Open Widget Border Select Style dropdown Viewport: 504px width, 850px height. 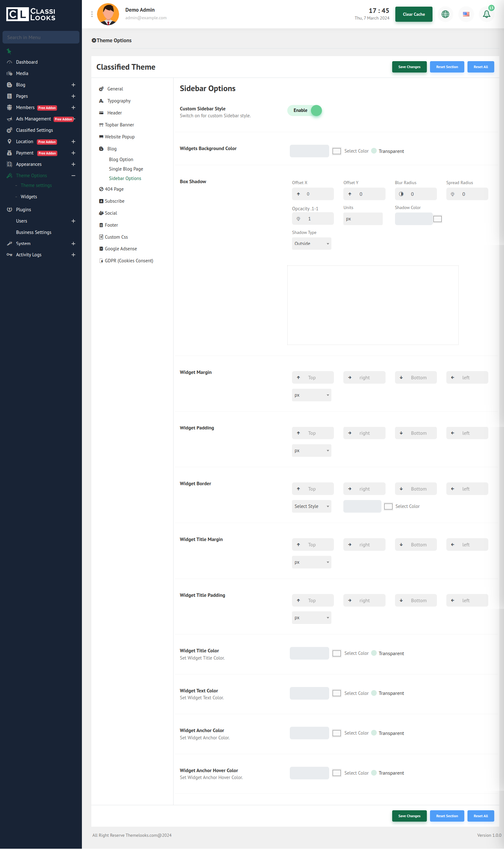tap(311, 506)
